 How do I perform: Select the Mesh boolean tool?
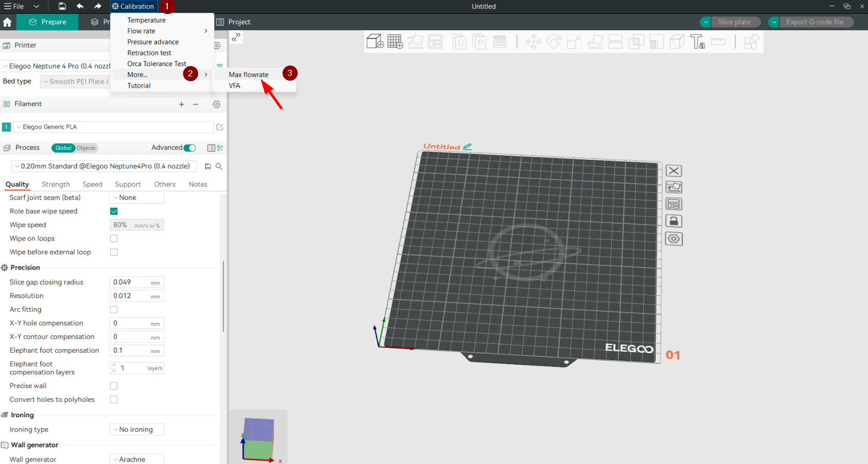pos(636,42)
